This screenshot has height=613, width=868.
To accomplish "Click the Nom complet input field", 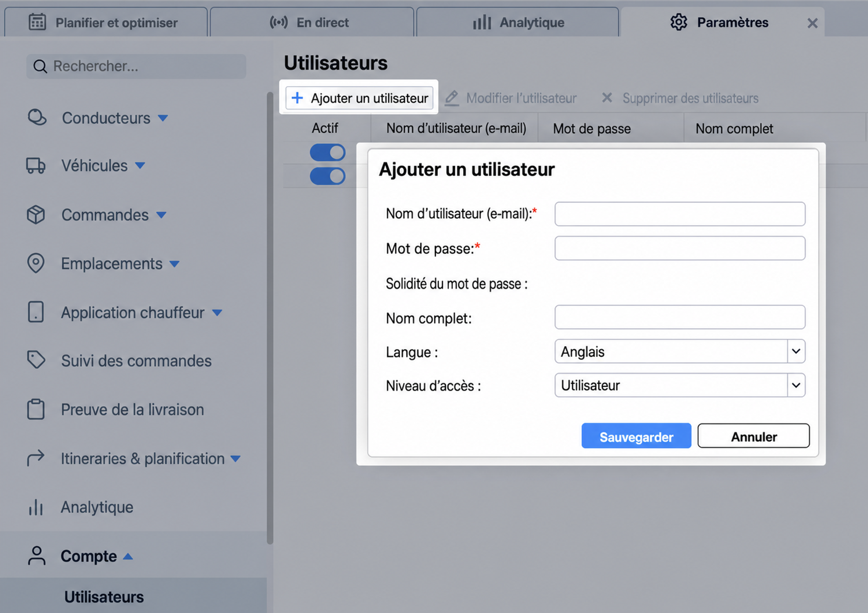I will coord(680,317).
